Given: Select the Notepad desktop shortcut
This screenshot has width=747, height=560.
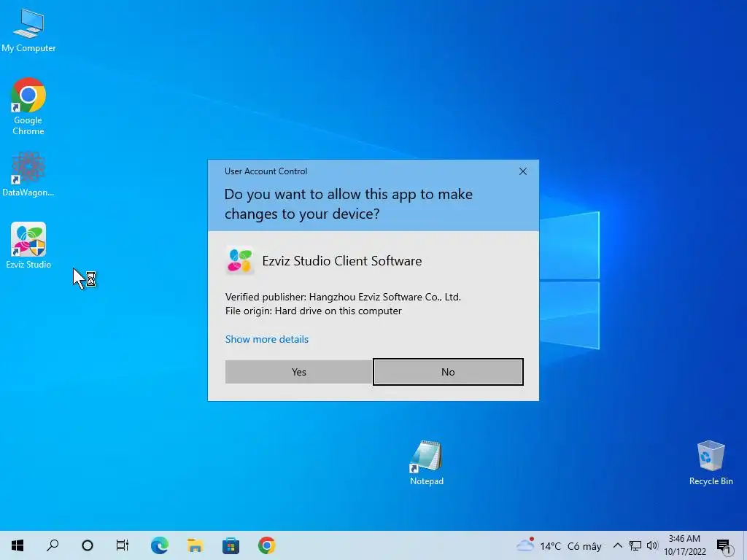Looking at the screenshot, I should pos(426,463).
